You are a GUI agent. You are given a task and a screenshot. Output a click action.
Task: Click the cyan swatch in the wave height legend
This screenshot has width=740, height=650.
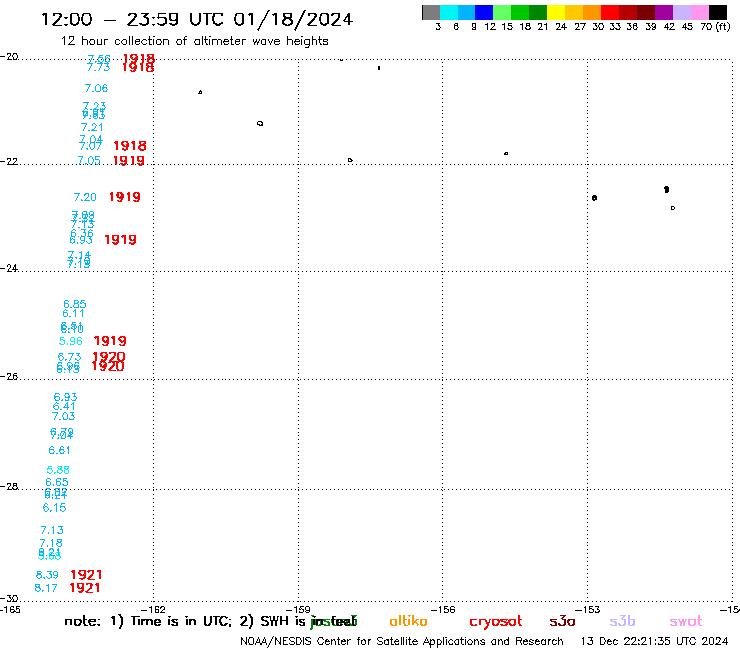(448, 12)
